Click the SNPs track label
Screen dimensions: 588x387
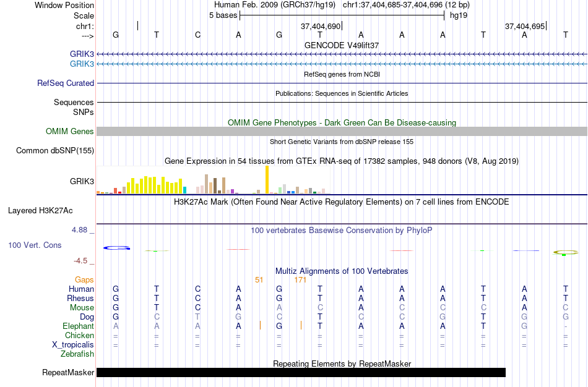point(84,112)
